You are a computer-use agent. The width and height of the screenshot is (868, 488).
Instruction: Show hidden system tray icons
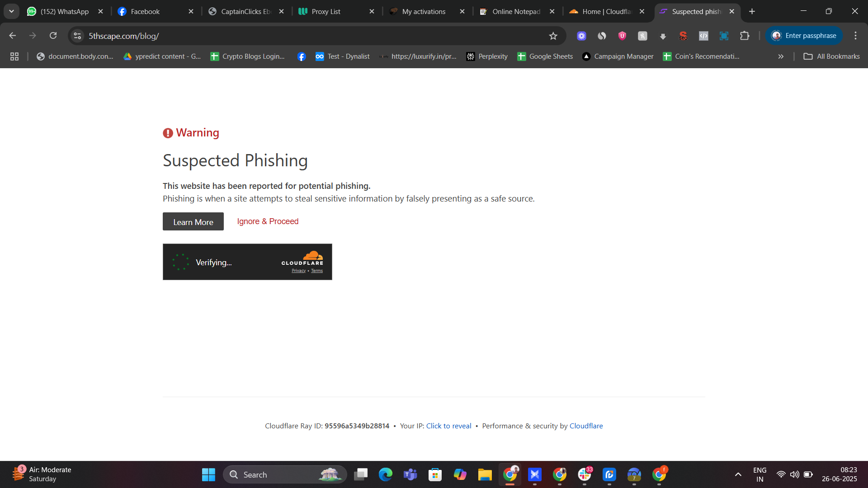point(738,474)
